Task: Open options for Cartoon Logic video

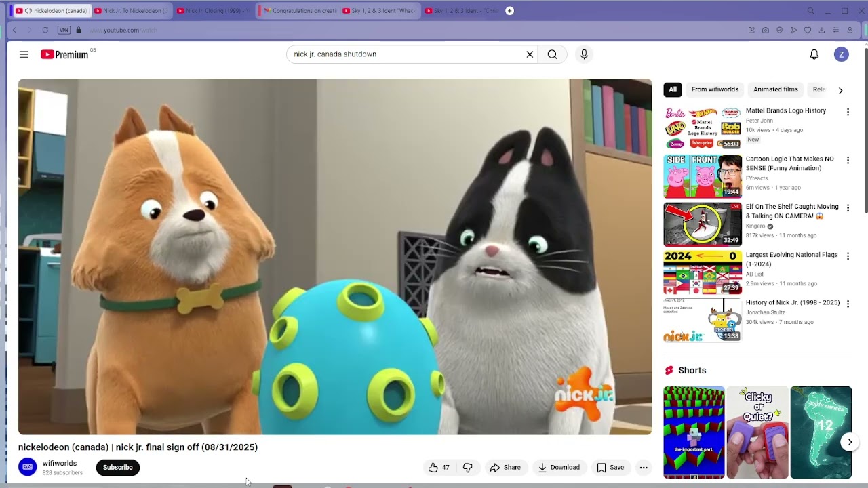Action: [848, 160]
